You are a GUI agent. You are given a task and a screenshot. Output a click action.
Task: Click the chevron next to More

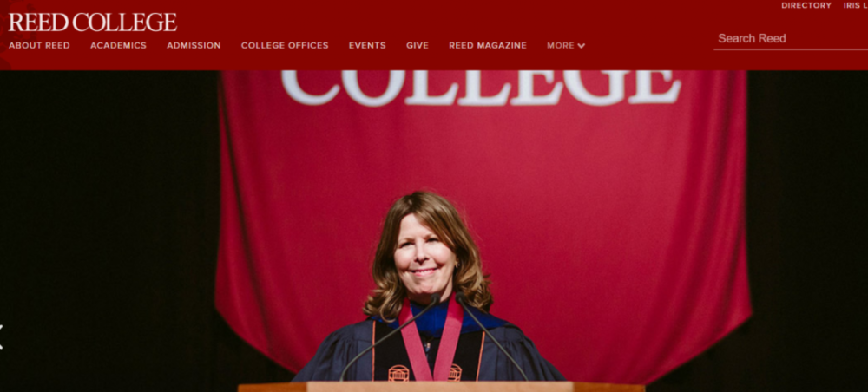pos(582,46)
